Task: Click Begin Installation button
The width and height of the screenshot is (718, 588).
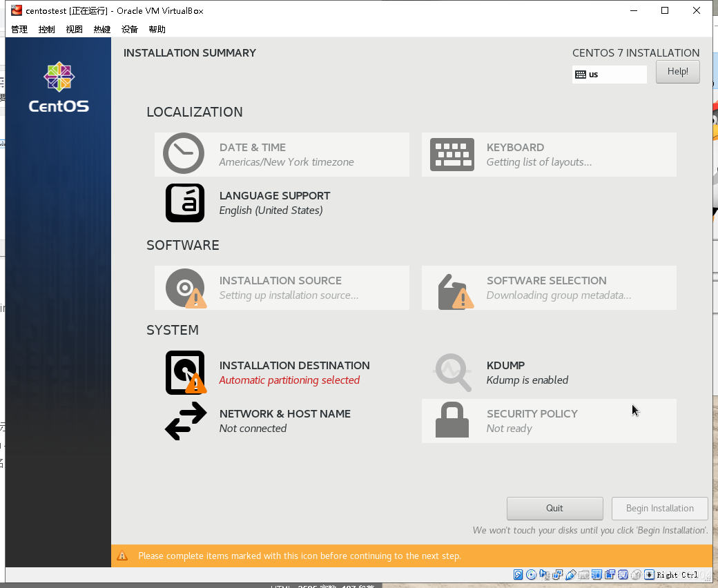Action: 660,509
